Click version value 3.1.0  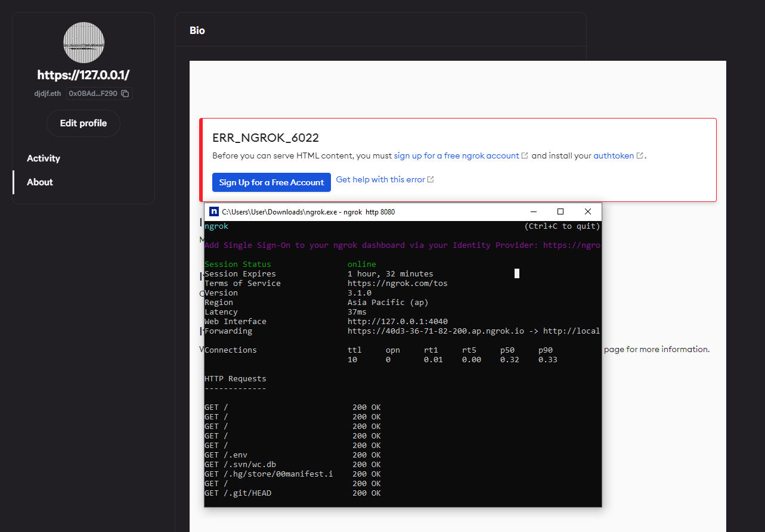(360, 293)
